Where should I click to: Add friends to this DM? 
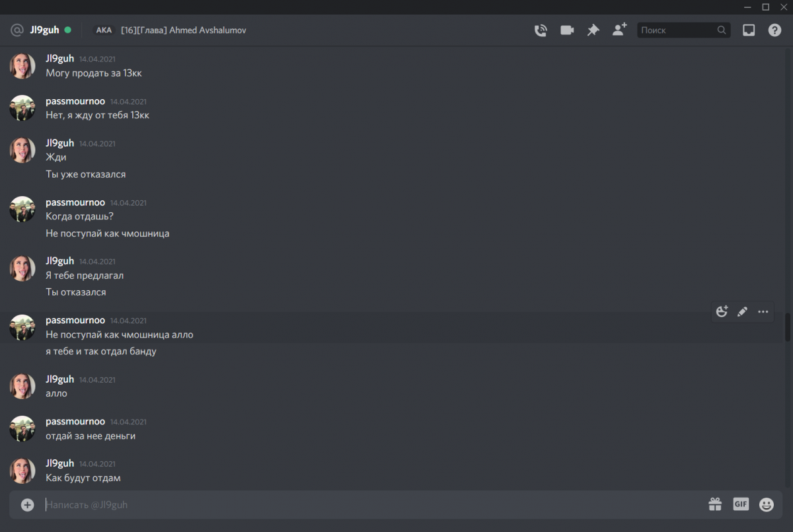point(619,30)
